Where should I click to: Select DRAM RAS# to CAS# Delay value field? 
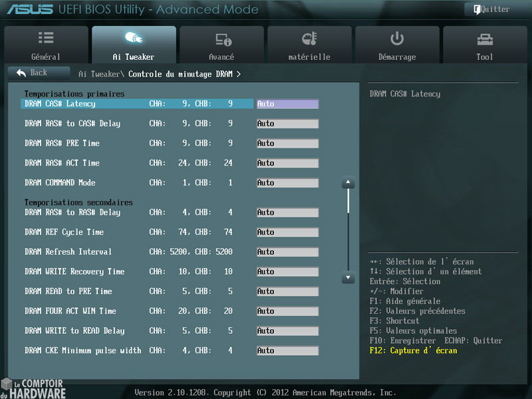[287, 124]
